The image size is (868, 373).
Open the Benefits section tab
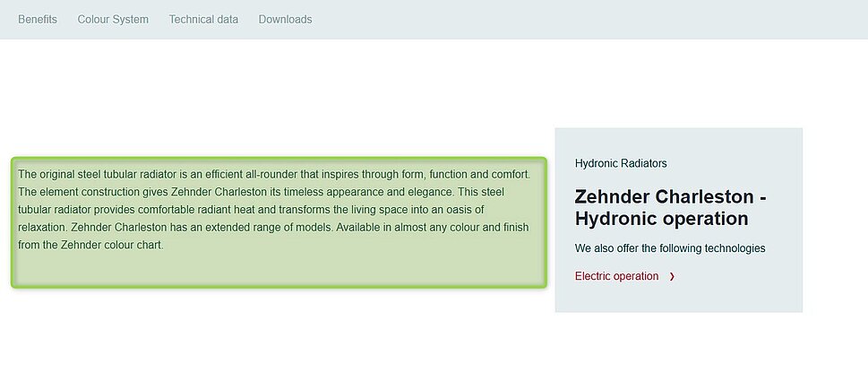[38, 19]
